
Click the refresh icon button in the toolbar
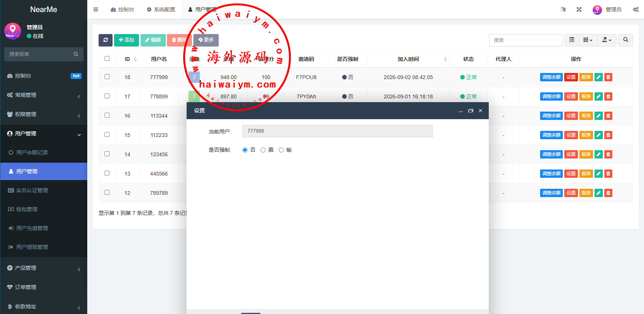(105, 40)
